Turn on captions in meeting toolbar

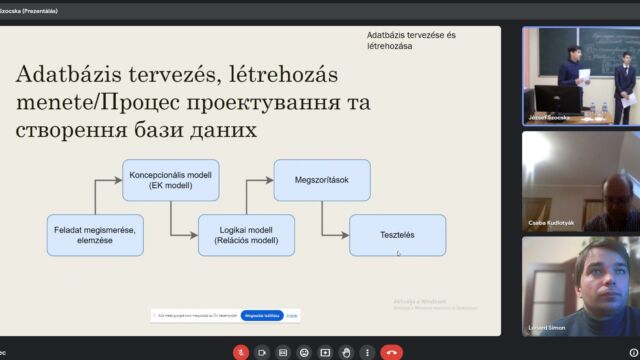283,352
